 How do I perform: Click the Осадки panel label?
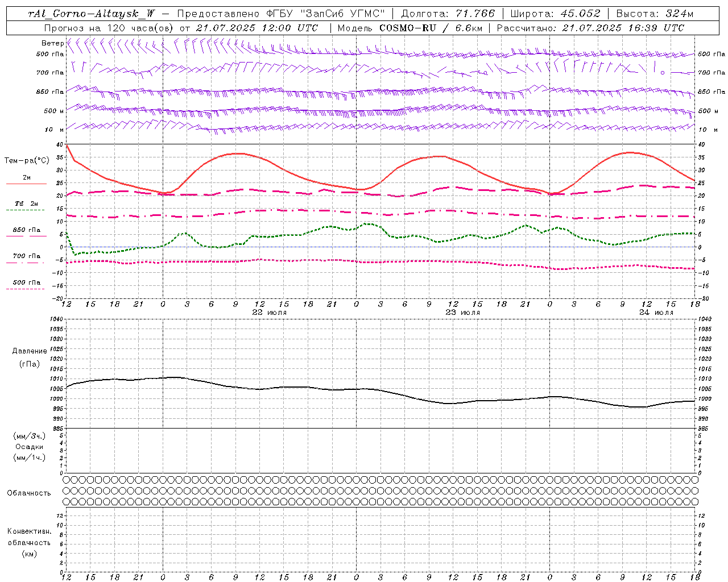(30, 447)
